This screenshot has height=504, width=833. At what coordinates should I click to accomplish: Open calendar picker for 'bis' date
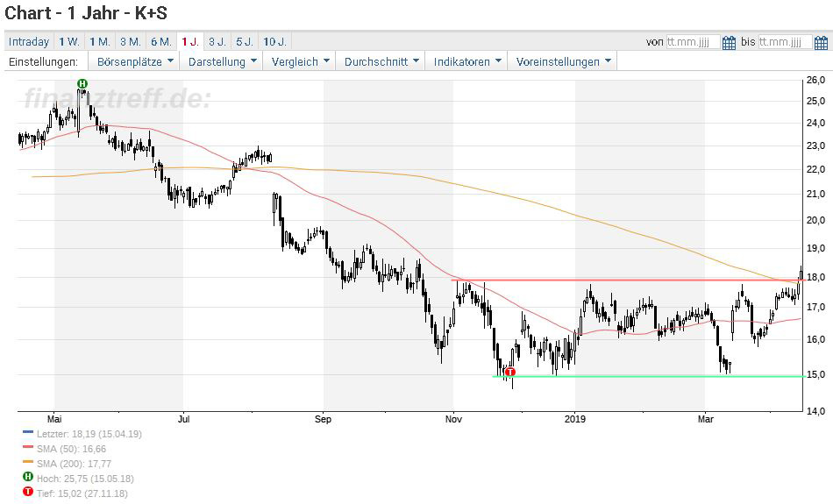pos(821,42)
